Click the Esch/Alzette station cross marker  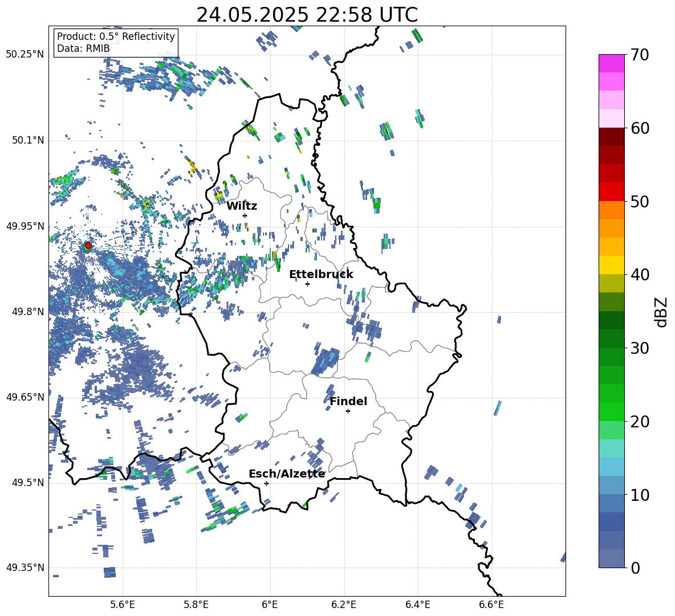click(266, 483)
